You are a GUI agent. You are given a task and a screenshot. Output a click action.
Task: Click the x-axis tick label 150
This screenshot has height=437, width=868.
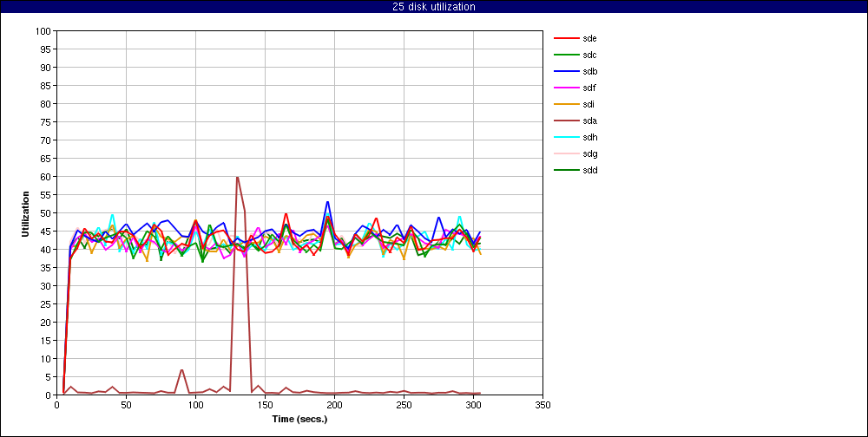pos(265,405)
